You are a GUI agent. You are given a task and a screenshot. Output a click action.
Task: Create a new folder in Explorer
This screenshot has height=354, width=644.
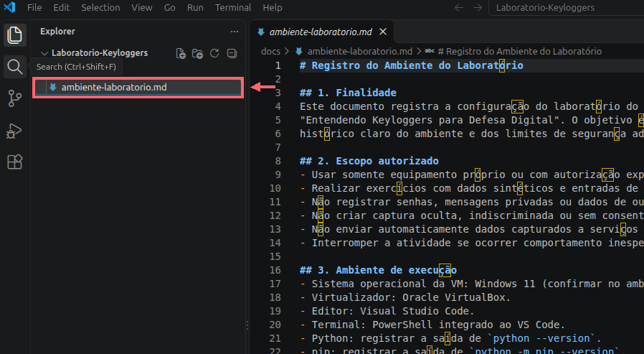point(197,53)
